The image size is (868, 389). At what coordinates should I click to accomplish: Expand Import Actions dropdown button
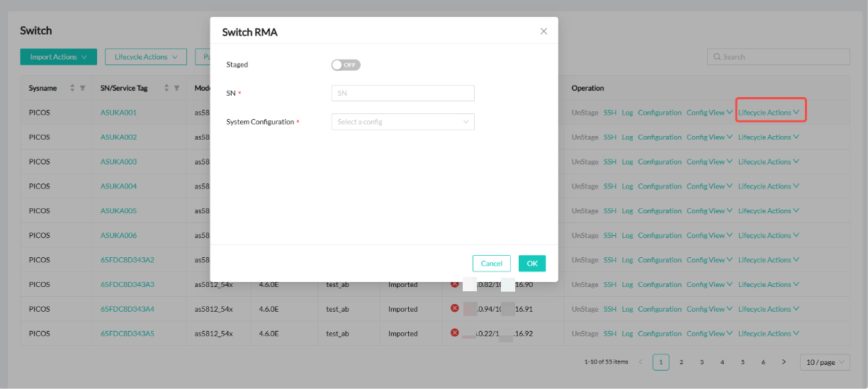pyautogui.click(x=58, y=57)
